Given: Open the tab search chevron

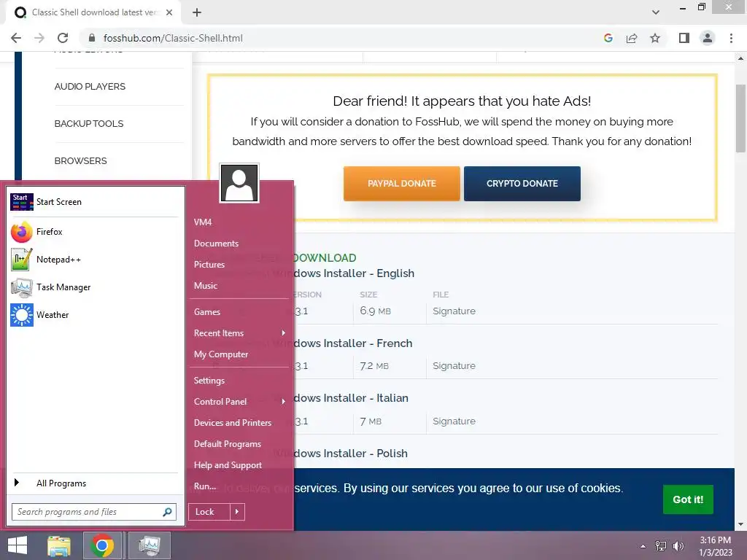Looking at the screenshot, I should click(656, 12).
